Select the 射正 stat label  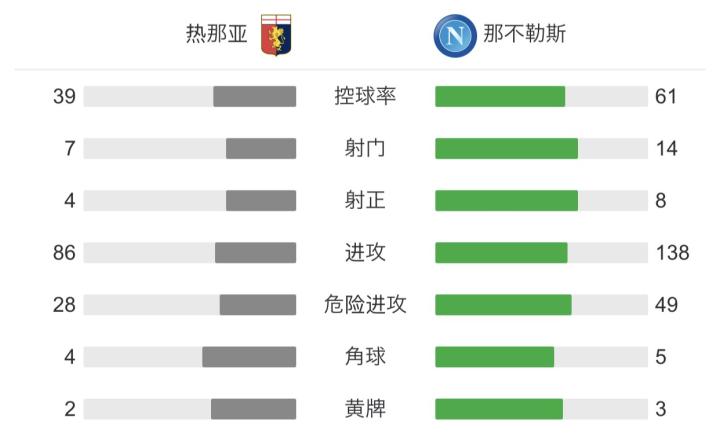(365, 200)
